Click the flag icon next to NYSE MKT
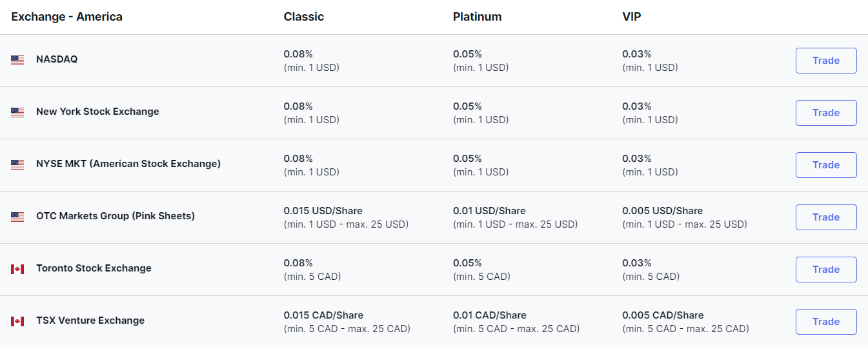Viewport: 868px width, 345px height. coord(17,164)
